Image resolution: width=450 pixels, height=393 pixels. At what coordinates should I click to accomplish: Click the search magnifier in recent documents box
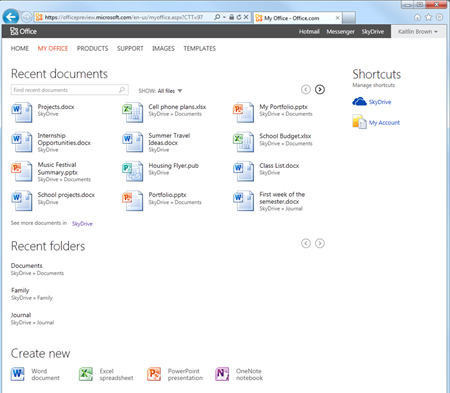coord(122,90)
